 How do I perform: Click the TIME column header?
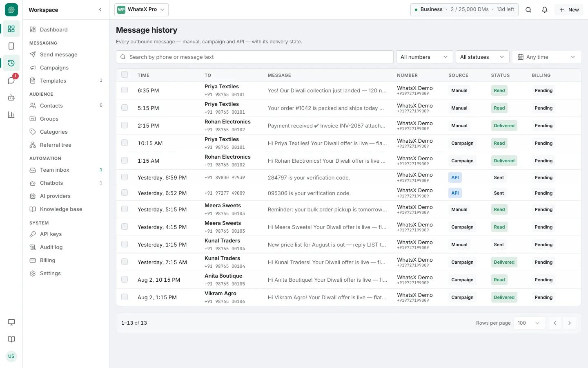pyautogui.click(x=143, y=75)
